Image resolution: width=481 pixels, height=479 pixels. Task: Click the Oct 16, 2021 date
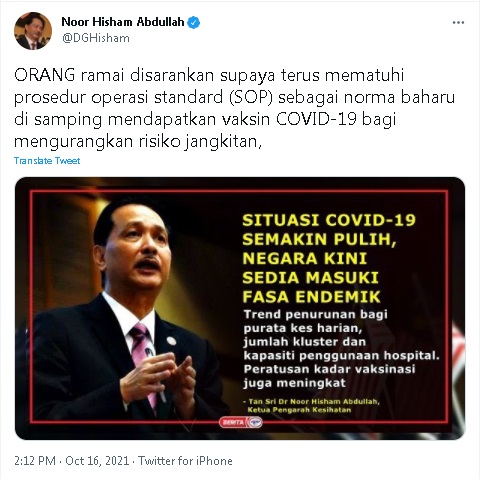pos(97,461)
